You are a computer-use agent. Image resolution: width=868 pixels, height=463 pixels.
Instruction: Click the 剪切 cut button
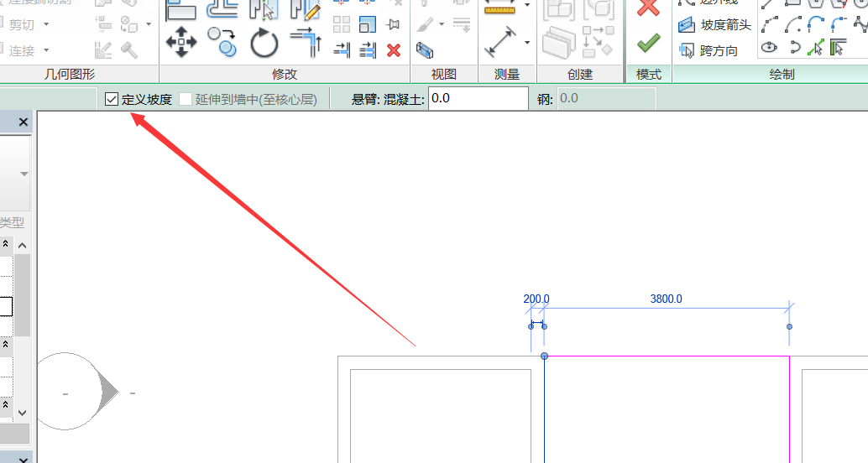point(21,24)
